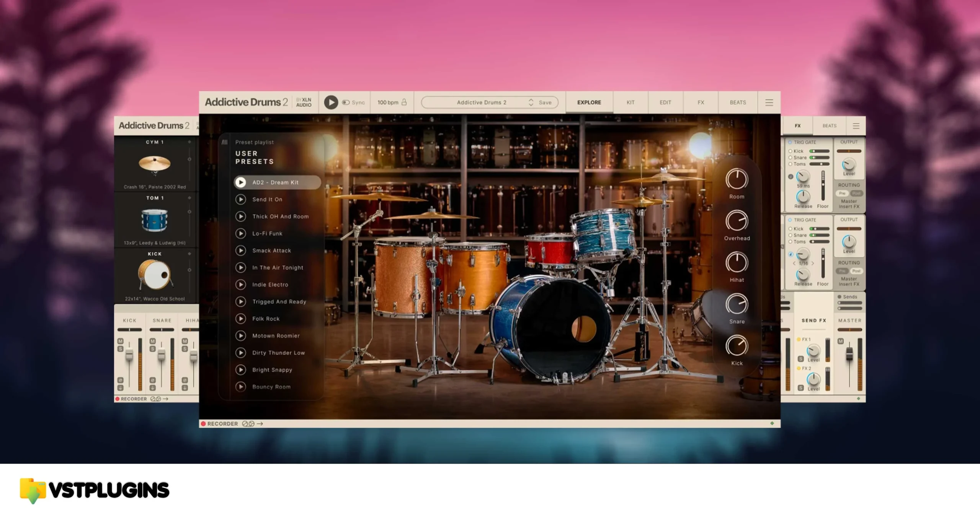Click RECORDER label in left back window
Screen dimensions: 980x519
134,399
